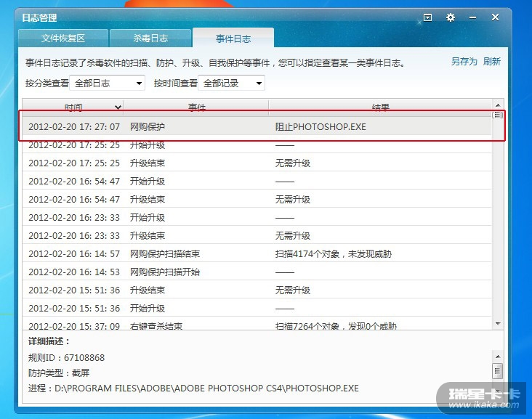
Task: Select the 右键查杀结束 row
Action: pos(257,325)
